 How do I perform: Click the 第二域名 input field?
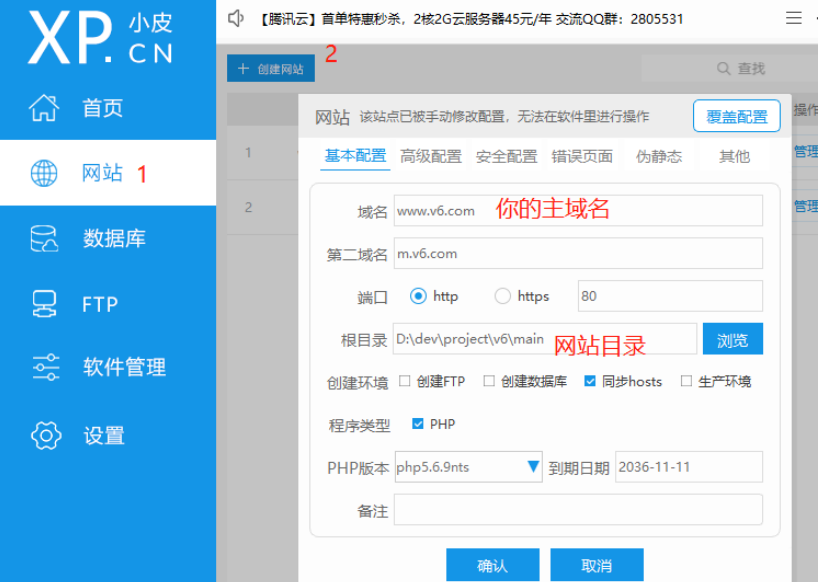(x=578, y=254)
